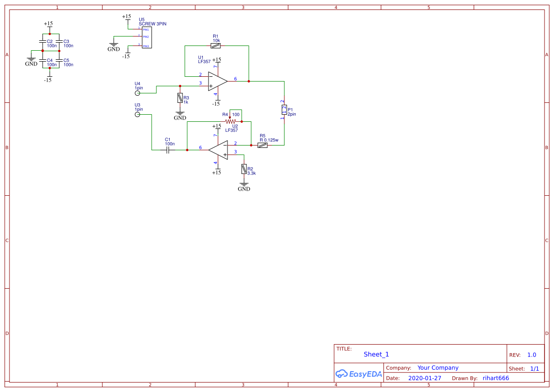Click the U4 1pin terminal circle
The height and width of the screenshot is (392, 554).
(137, 93)
